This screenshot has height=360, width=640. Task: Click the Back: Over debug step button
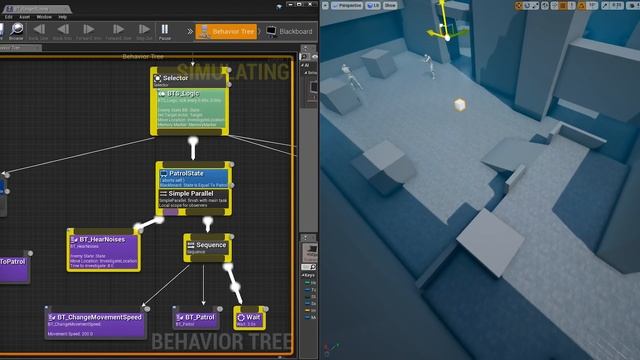(39, 31)
